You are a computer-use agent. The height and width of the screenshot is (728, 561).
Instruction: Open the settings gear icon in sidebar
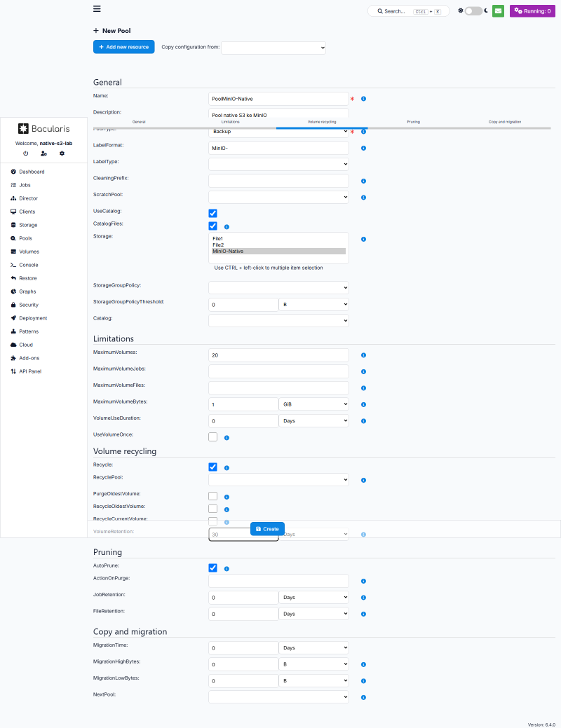click(62, 153)
